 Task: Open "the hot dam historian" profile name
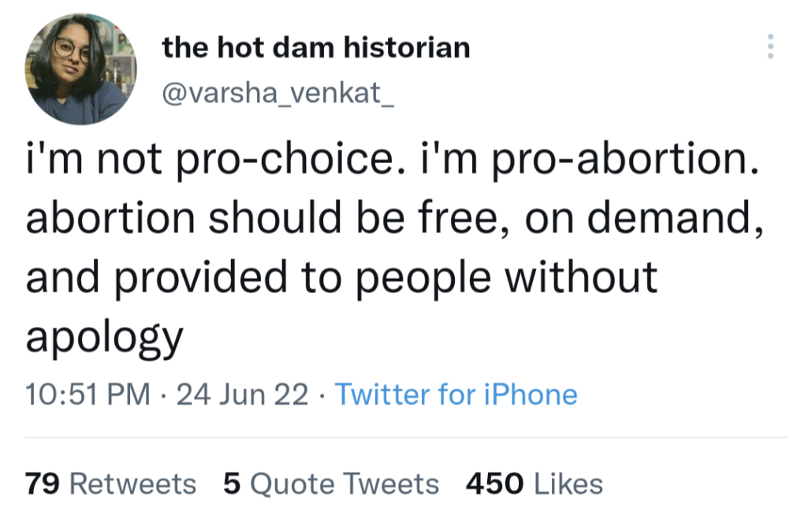315,47
